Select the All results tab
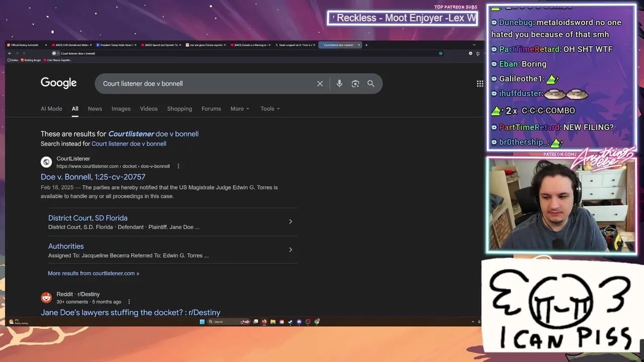The width and height of the screenshot is (644, 362). coord(75,109)
